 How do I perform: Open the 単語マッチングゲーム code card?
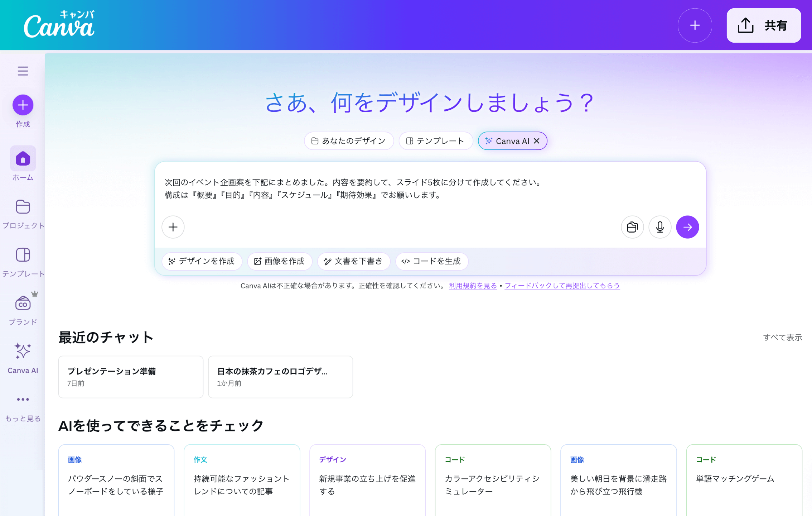coord(744,480)
